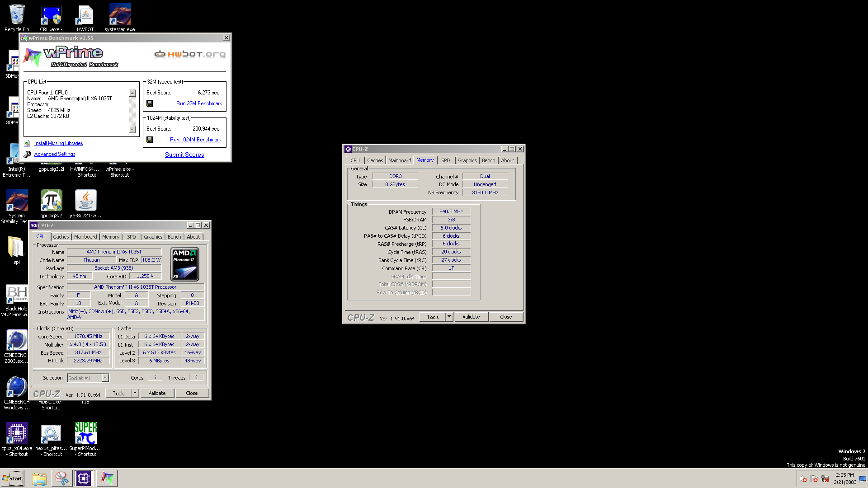Open Advanced Settings in wPrime

[55, 154]
